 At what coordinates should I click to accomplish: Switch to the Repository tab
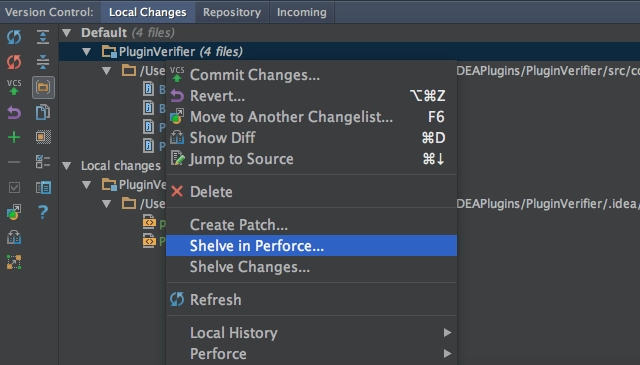click(x=232, y=12)
